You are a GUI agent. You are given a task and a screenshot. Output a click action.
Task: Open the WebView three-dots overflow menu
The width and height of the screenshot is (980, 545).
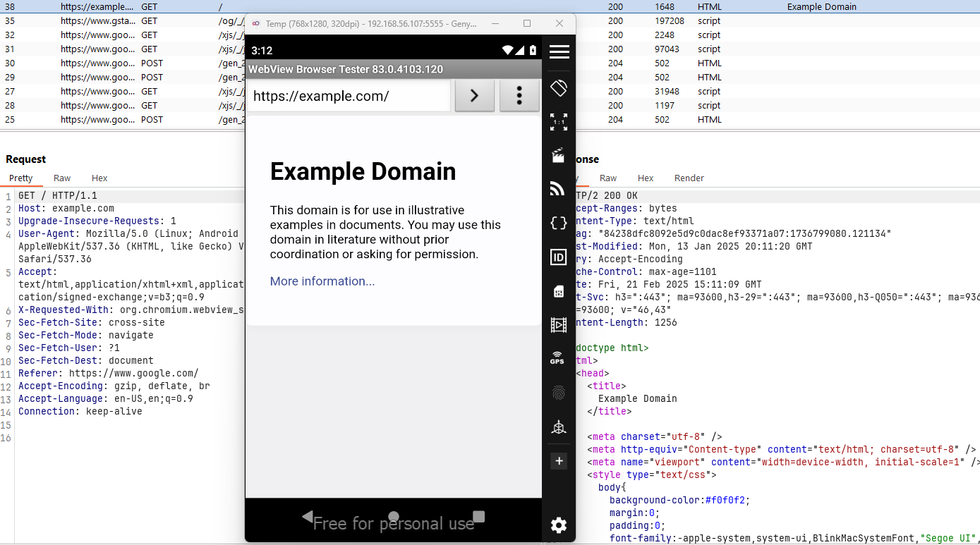click(x=519, y=96)
